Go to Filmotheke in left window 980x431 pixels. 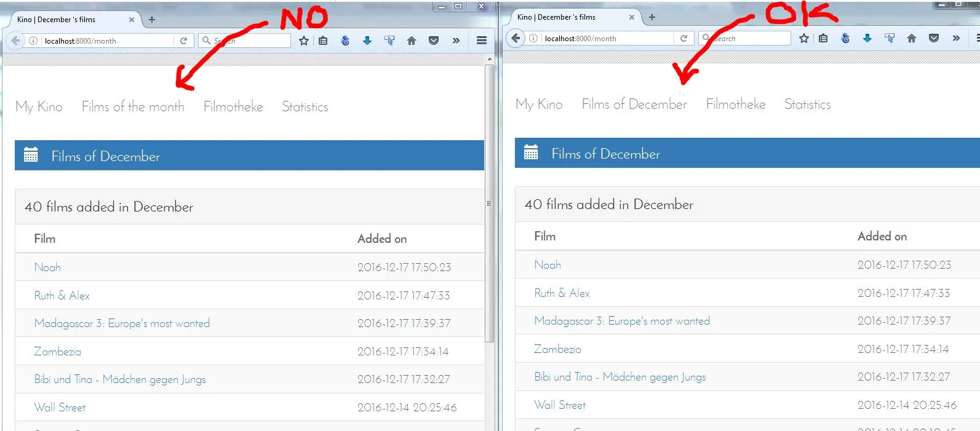coord(233,106)
